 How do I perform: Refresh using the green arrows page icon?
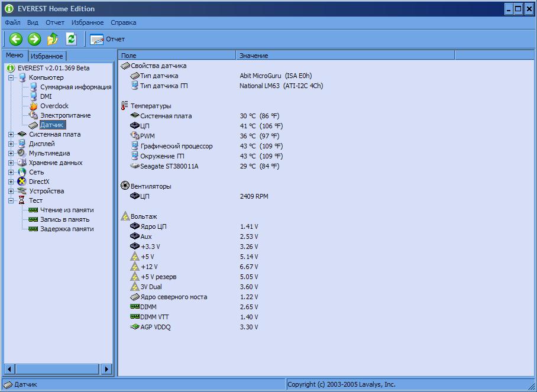pyautogui.click(x=71, y=38)
